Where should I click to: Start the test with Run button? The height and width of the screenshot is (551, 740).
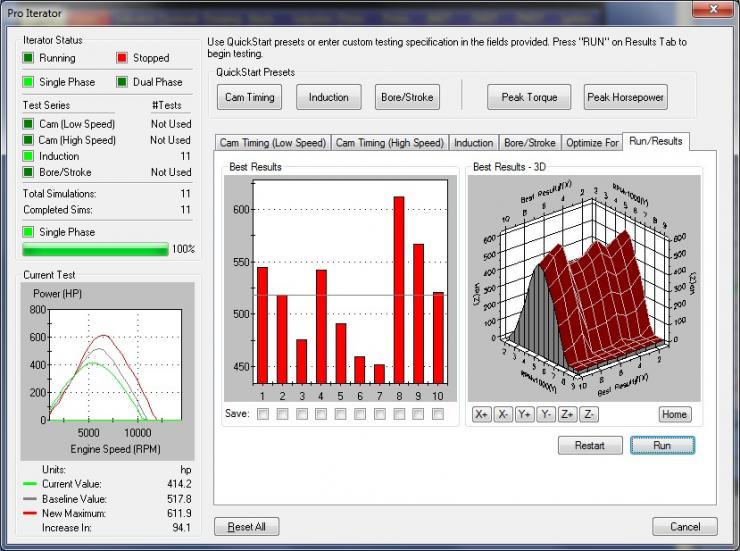662,445
